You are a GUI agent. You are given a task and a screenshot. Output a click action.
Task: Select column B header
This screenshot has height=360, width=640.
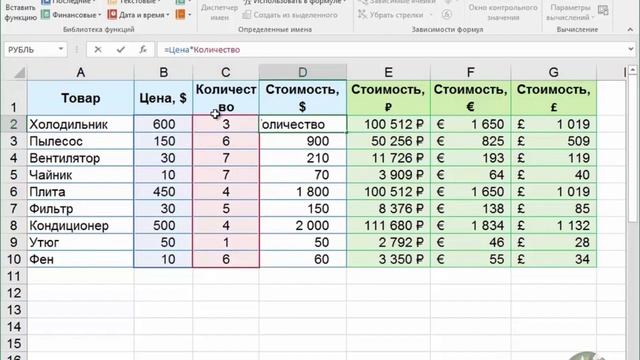163,72
